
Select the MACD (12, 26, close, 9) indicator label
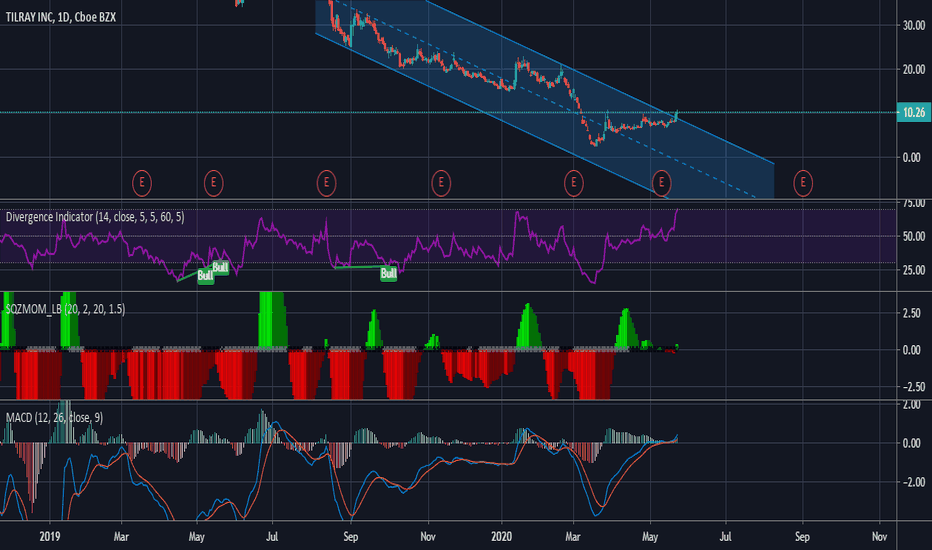(54, 417)
